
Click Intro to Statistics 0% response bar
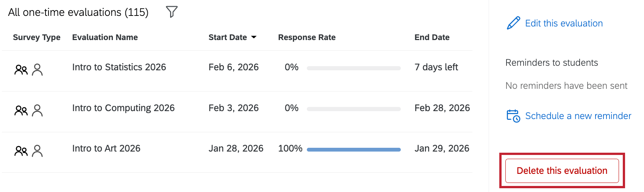coord(354,68)
